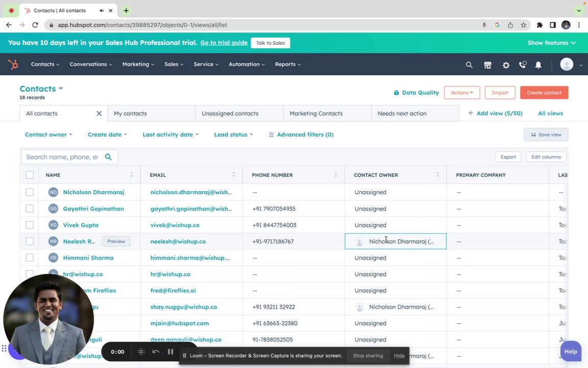This screenshot has width=588, height=368.
Task: Open the calling phone icon
Action: pos(522,64)
